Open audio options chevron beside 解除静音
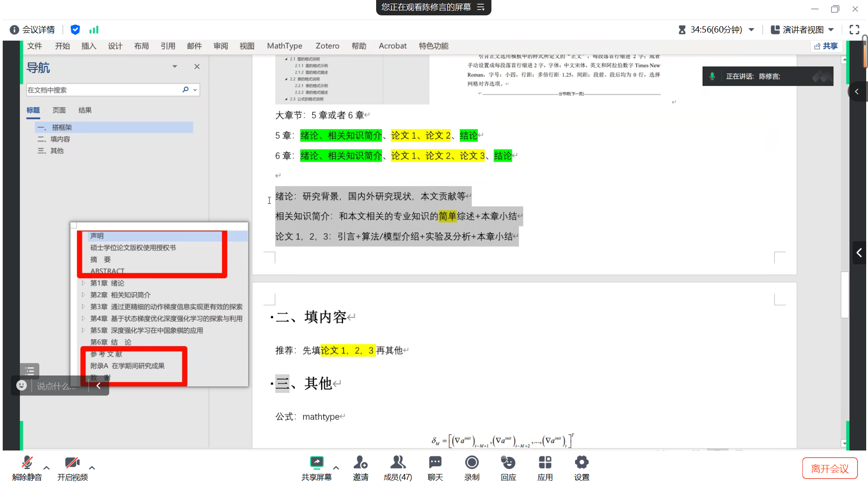Screen dimensions: 868x488 [46, 469]
